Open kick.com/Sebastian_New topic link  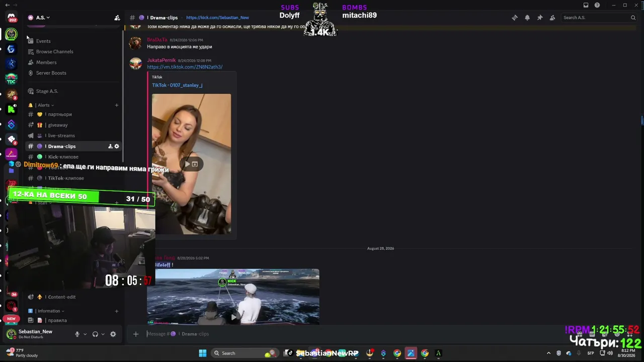click(x=217, y=18)
